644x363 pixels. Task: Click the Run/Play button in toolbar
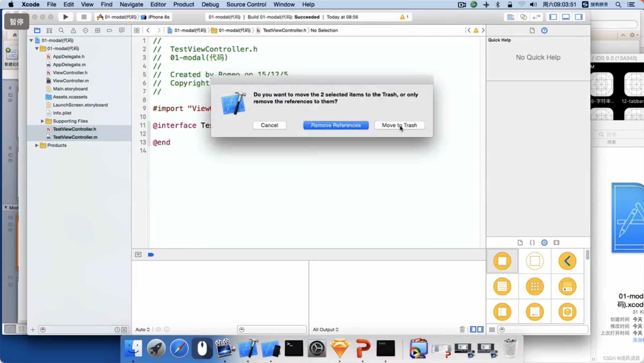point(65,17)
